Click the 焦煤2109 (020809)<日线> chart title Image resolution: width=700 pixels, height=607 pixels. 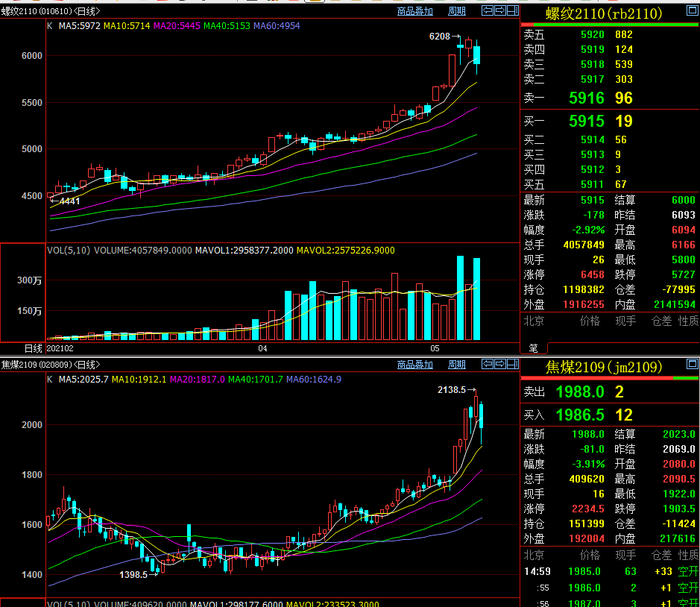click(51, 365)
